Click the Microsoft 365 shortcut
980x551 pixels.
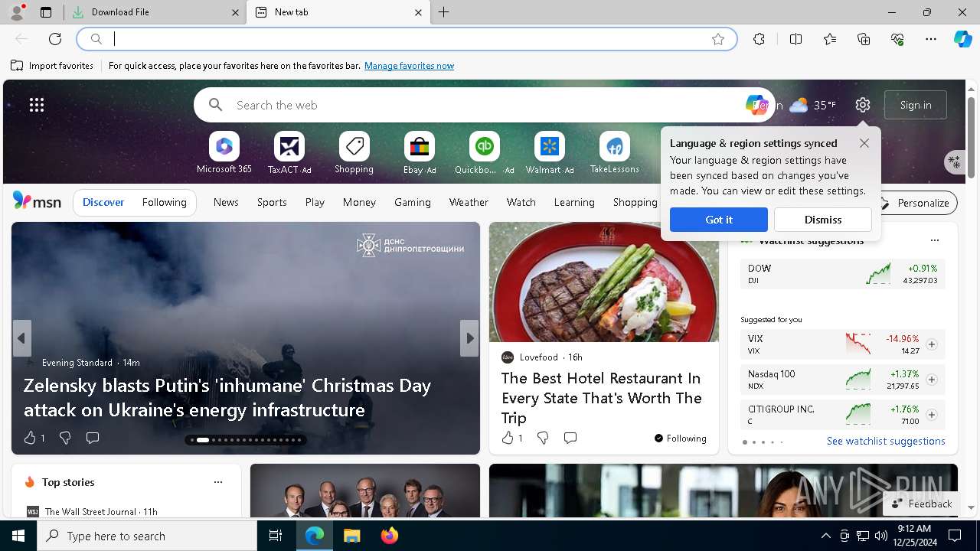pyautogui.click(x=224, y=153)
